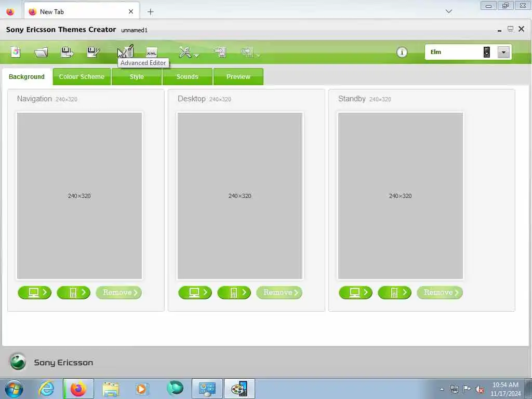Click the Firefox New Tab tab
Viewport: 532px width, 399px height.
coord(82,12)
